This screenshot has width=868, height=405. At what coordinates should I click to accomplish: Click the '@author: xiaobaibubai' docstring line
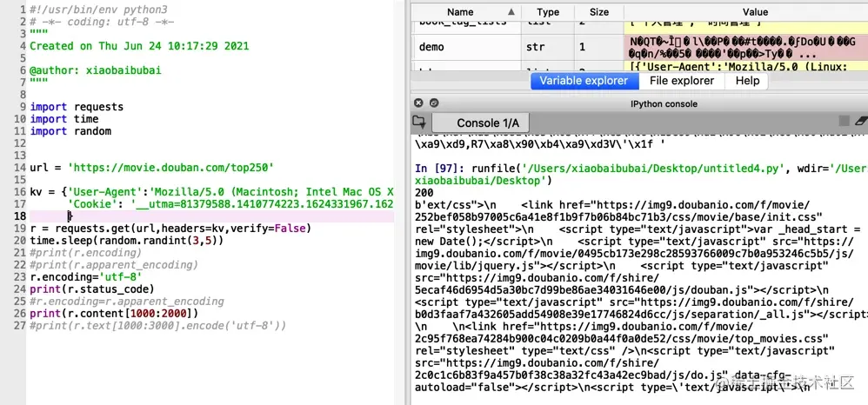[95, 70]
